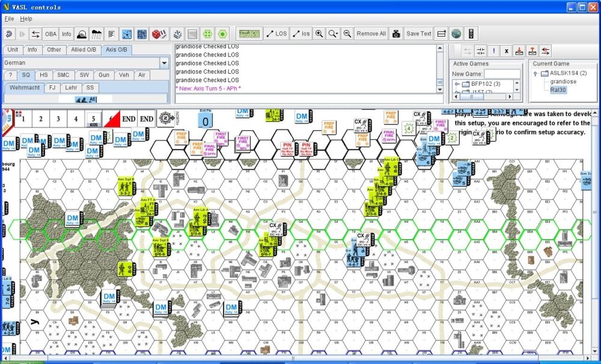Click the red crossed-arrows sync icon

[545, 51]
